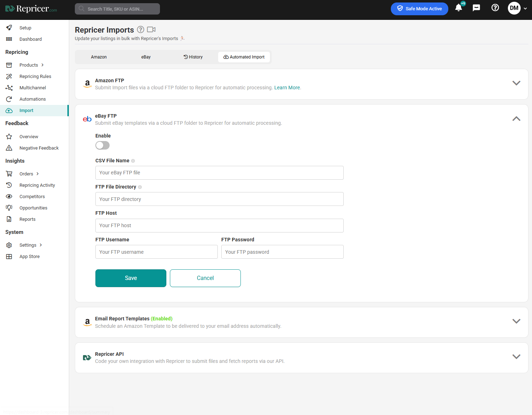The width and height of the screenshot is (532, 415).
Task: Click the DM user avatar
Action: (514, 8)
